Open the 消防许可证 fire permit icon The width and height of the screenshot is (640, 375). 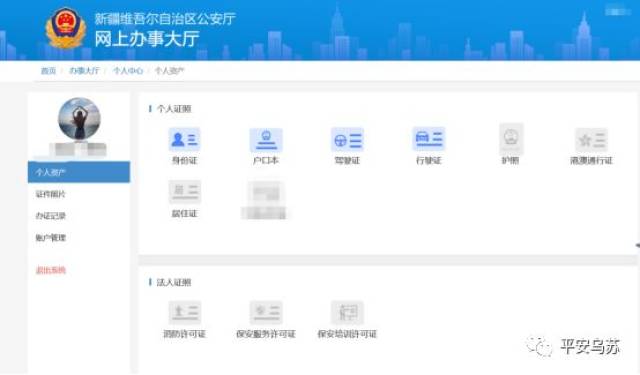point(184,313)
